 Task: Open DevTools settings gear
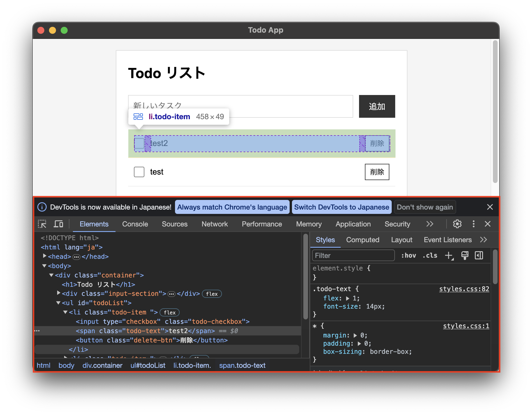[x=457, y=224]
